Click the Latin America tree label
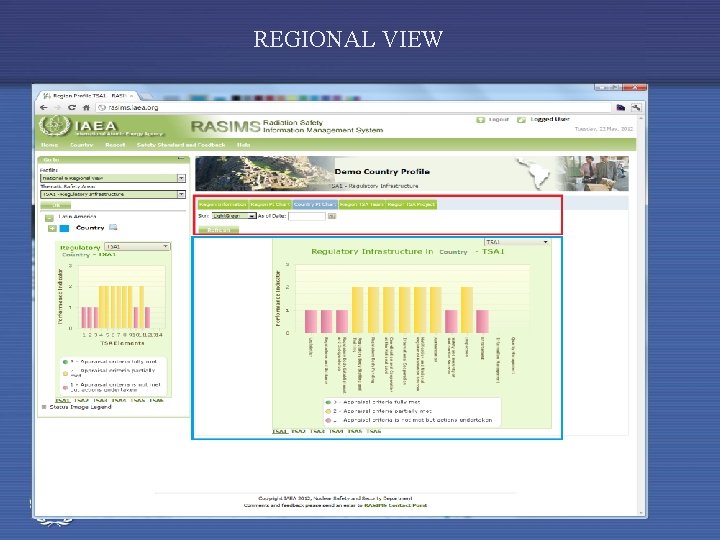The width and height of the screenshot is (720, 540). coord(77,216)
